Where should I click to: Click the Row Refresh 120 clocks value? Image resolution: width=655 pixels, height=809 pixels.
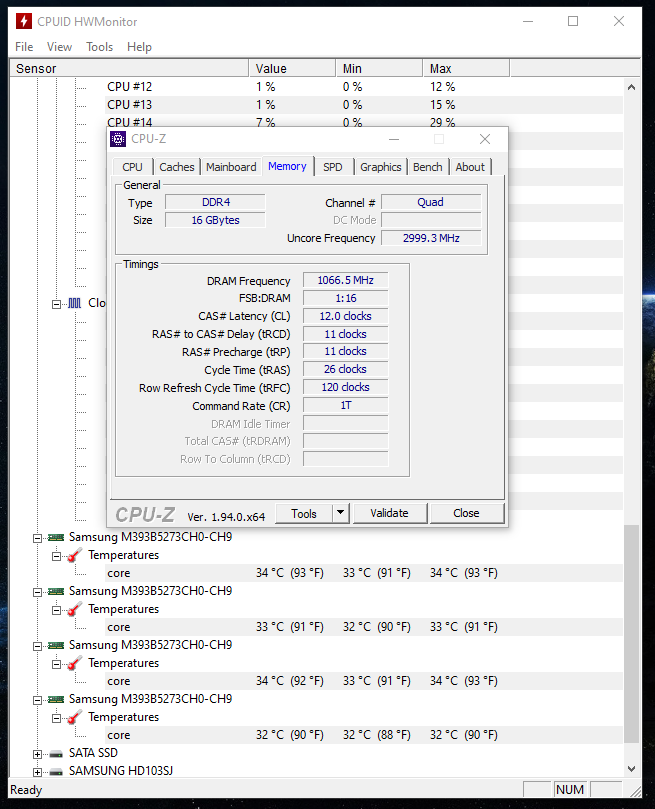click(x=346, y=387)
